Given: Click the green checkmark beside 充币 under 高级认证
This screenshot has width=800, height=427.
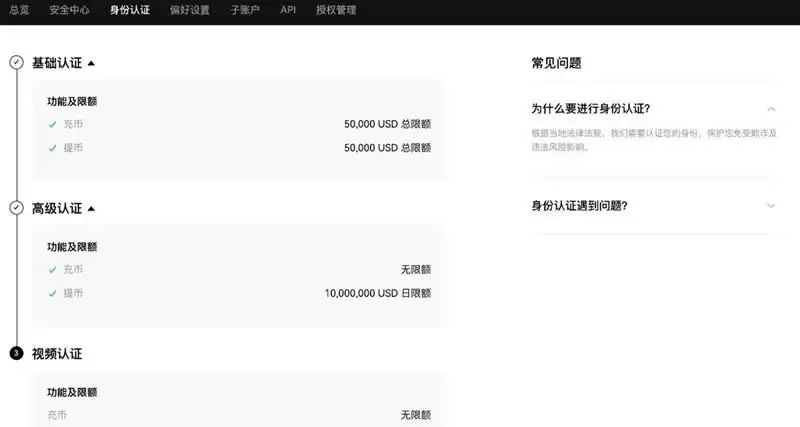Looking at the screenshot, I should (52, 269).
